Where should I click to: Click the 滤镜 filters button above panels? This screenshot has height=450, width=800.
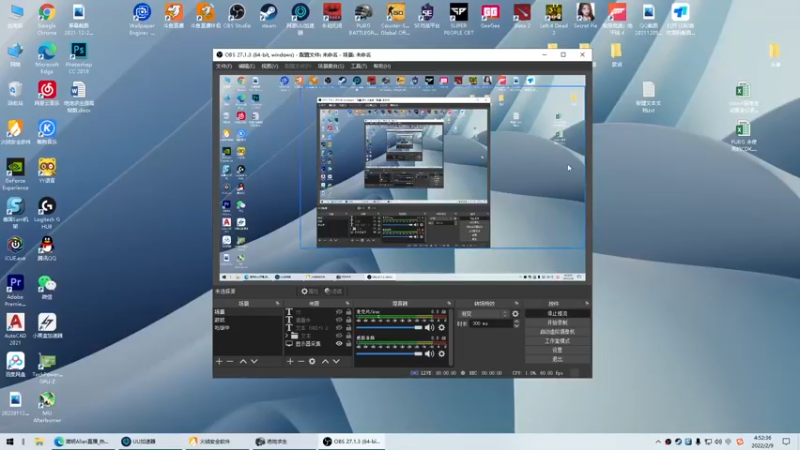pyautogui.click(x=334, y=291)
